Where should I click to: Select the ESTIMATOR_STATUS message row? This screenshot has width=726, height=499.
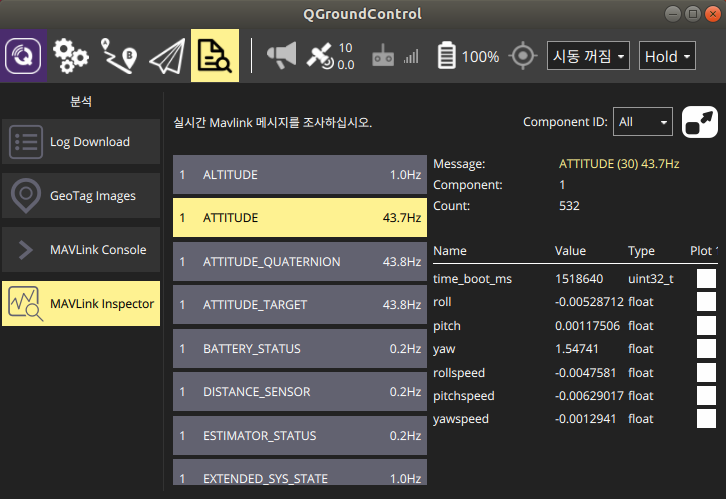tap(300, 436)
